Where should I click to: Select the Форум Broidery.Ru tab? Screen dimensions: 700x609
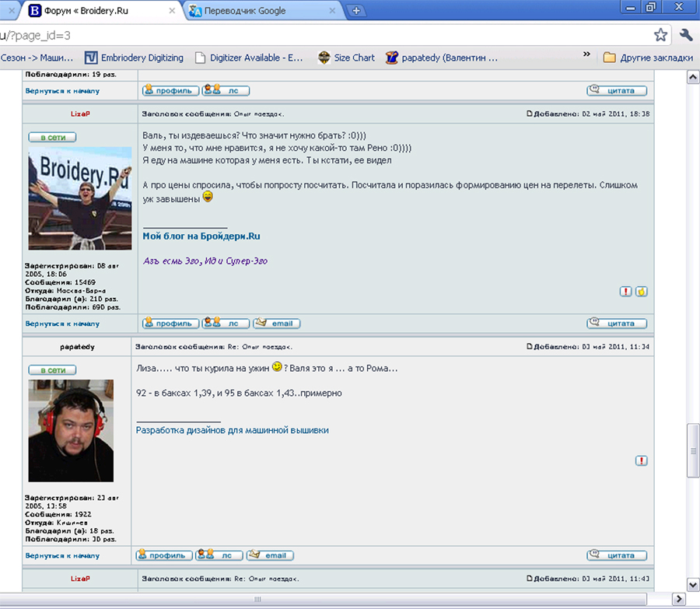(x=93, y=11)
